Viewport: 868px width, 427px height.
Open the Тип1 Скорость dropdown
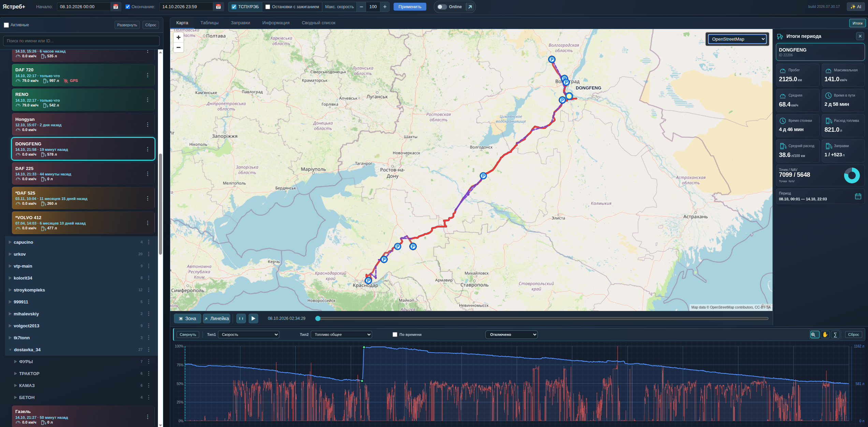[x=248, y=335]
